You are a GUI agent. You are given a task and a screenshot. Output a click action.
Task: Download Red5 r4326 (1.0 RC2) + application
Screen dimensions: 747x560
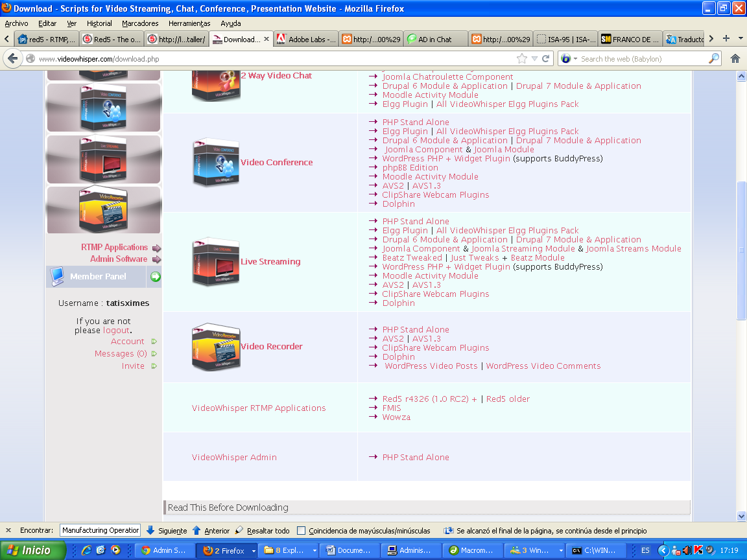(430, 399)
